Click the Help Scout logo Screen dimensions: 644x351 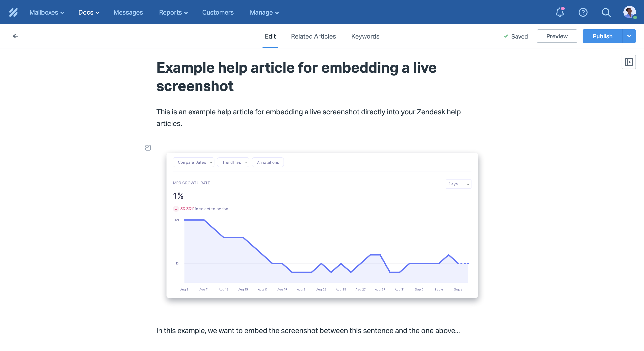(x=13, y=12)
